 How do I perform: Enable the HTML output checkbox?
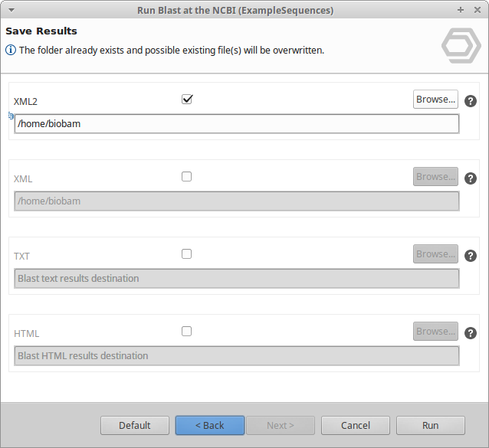click(187, 331)
